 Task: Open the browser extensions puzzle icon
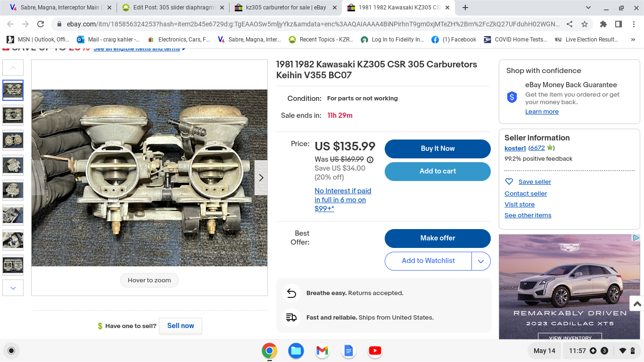tap(603, 24)
